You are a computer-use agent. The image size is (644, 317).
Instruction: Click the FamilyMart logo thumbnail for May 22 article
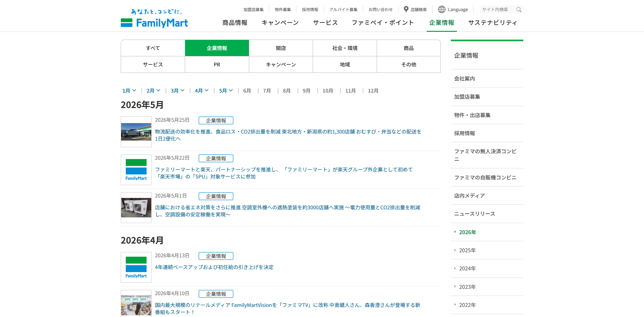pos(136,170)
